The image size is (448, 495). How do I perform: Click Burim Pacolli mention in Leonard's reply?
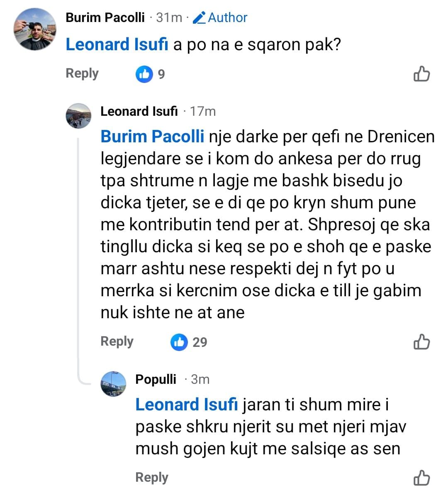tap(152, 137)
